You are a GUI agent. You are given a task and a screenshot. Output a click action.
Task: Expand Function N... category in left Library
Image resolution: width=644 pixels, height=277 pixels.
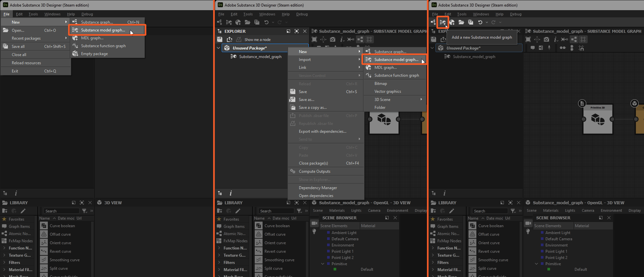point(4,248)
